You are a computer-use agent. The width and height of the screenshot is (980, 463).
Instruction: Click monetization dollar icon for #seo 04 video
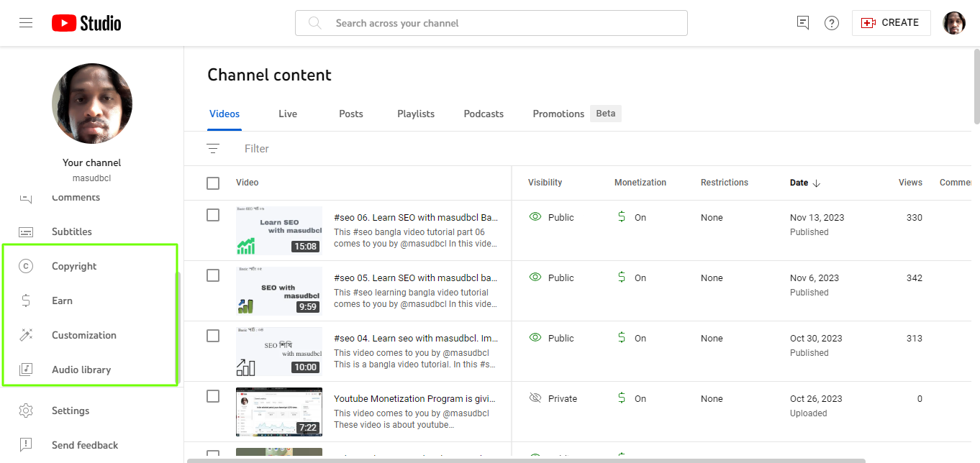622,337
